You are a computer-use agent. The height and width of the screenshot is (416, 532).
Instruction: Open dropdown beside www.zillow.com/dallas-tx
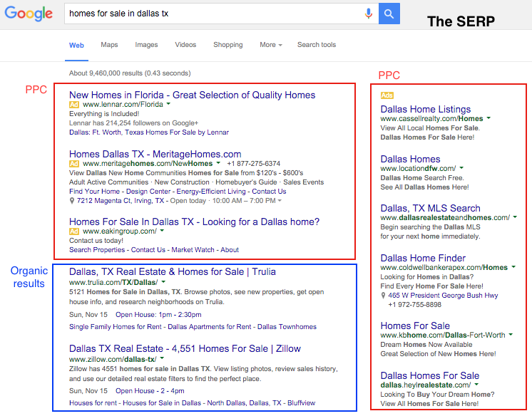162,358
